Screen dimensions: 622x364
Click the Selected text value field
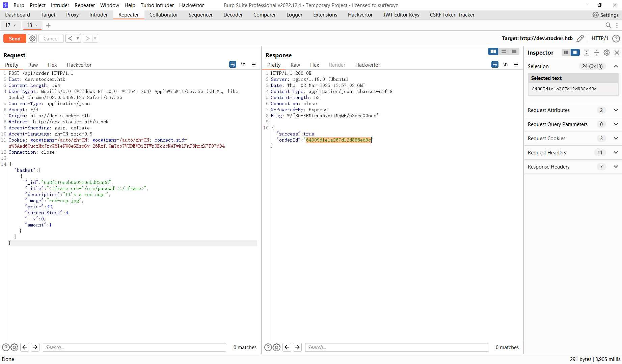coord(573,89)
